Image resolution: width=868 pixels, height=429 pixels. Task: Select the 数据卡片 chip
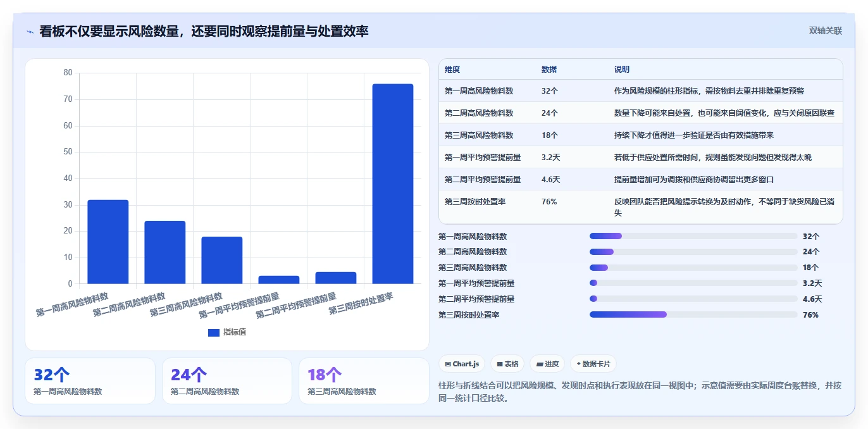[593, 364]
